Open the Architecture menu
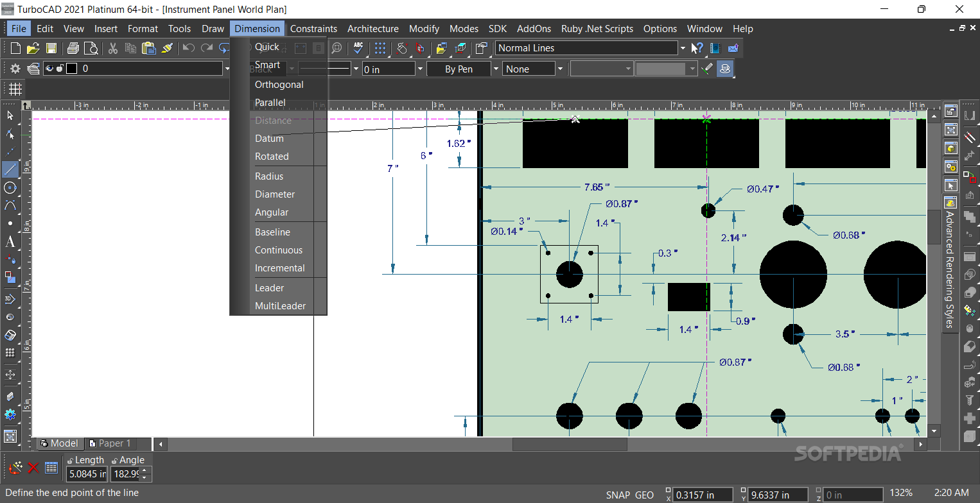Image resolution: width=980 pixels, height=503 pixels. (x=373, y=28)
